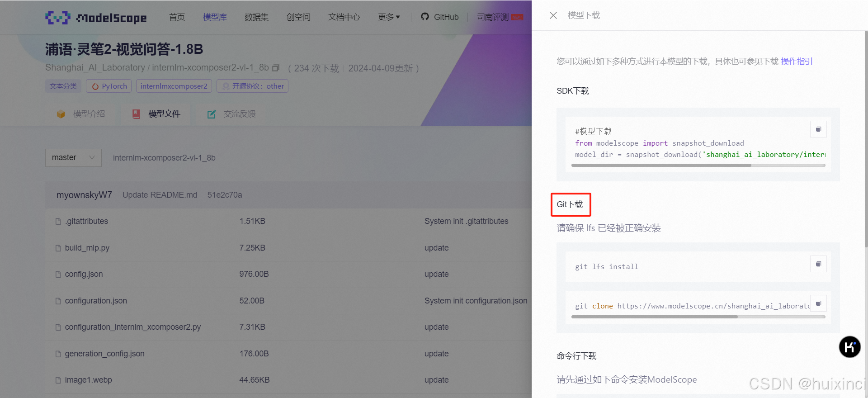Click the 开源协议: other tag
868x398 pixels.
click(x=252, y=86)
